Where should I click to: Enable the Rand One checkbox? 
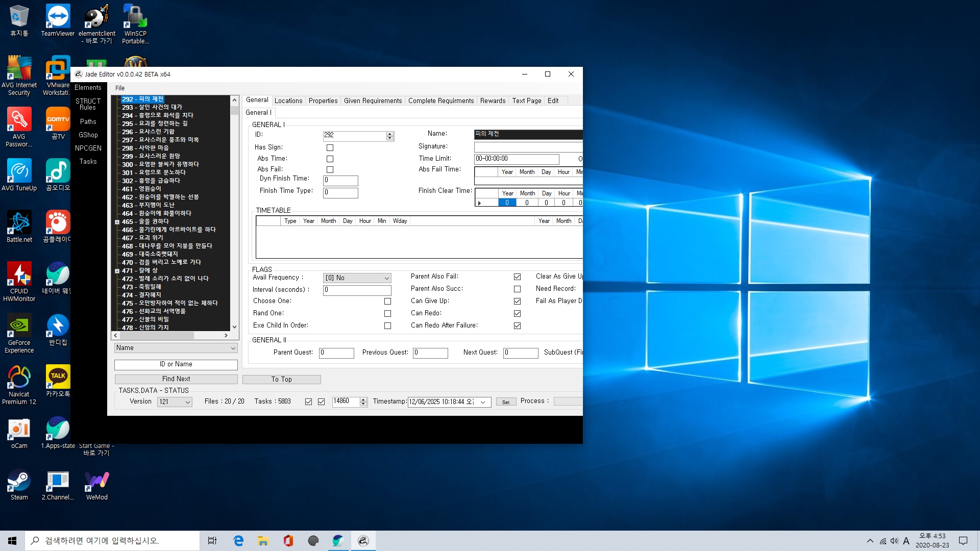[x=387, y=314]
